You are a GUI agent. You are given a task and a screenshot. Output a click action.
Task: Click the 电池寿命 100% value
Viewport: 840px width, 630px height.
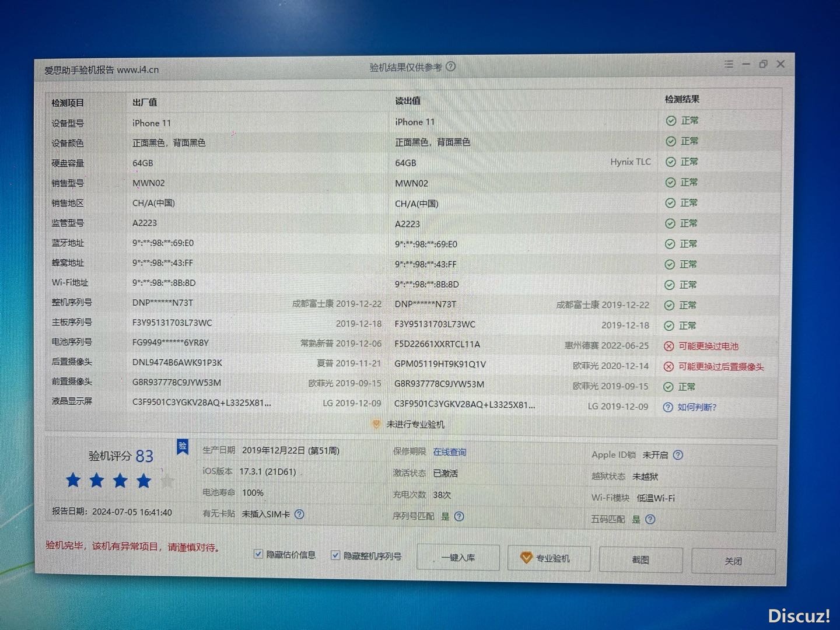(x=253, y=493)
